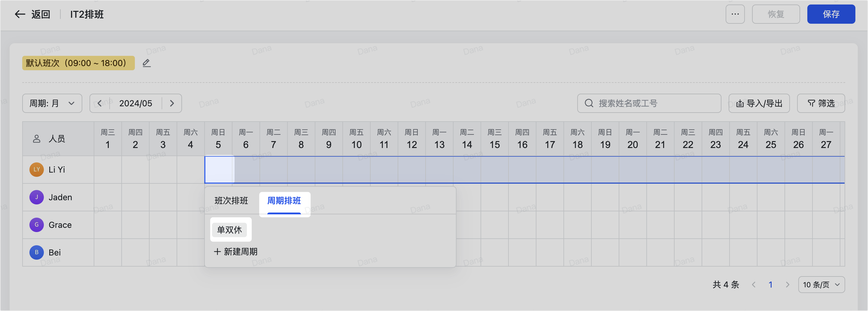This screenshot has width=868, height=311.
Task: Click the blue 保存 button
Action: coord(831,14)
